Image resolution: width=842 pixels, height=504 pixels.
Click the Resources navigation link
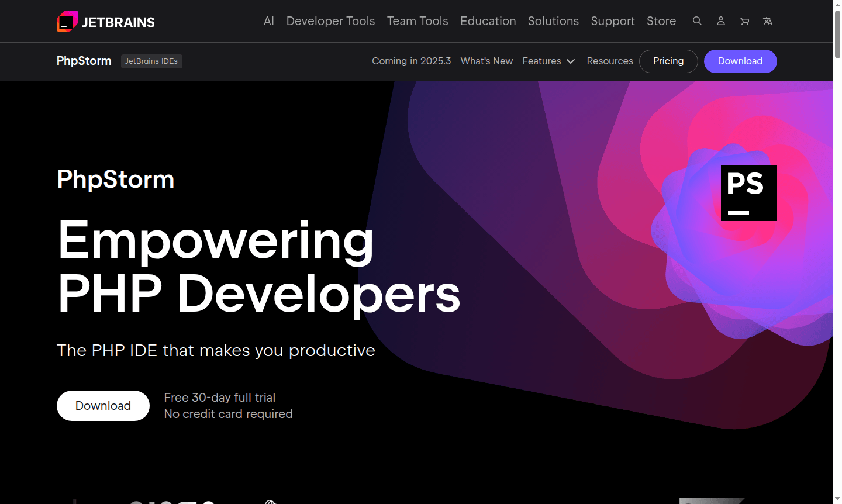(x=610, y=61)
